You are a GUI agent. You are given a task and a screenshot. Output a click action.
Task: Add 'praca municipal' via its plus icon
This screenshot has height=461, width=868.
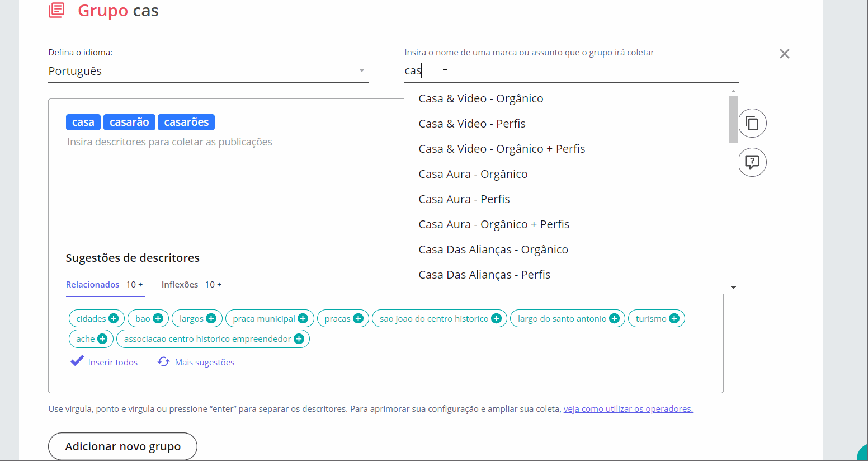[x=303, y=318]
